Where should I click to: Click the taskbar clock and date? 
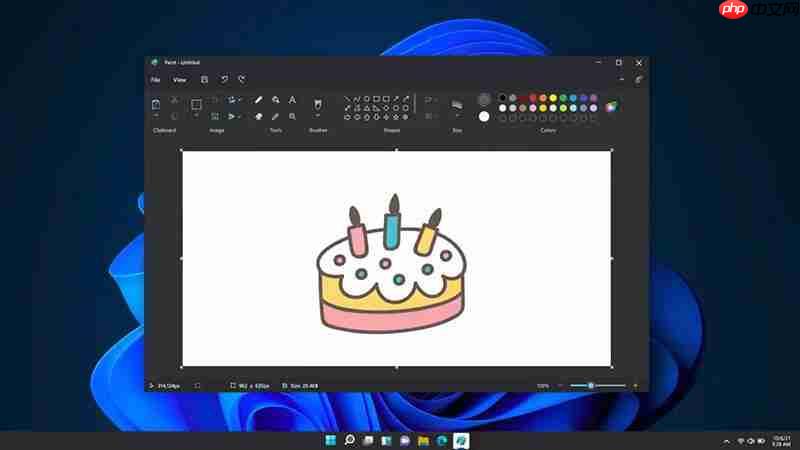[x=782, y=441]
